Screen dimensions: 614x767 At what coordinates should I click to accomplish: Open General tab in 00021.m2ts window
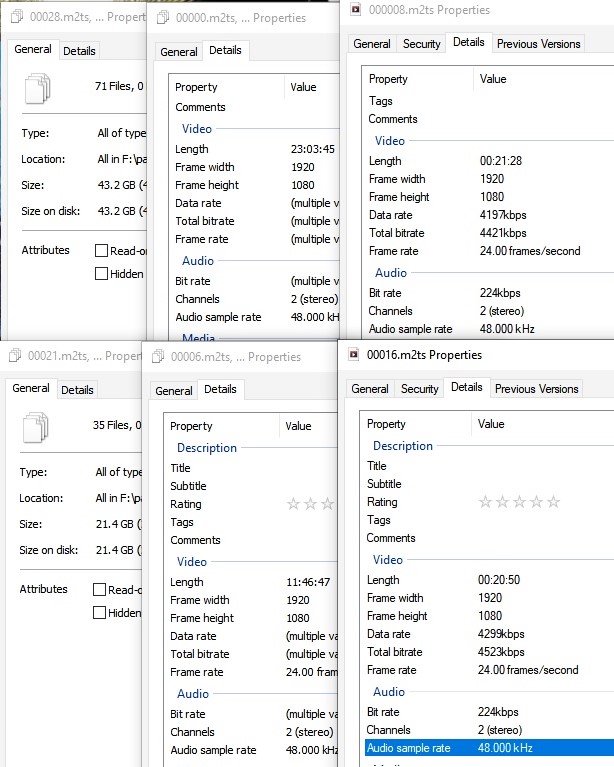click(31, 388)
